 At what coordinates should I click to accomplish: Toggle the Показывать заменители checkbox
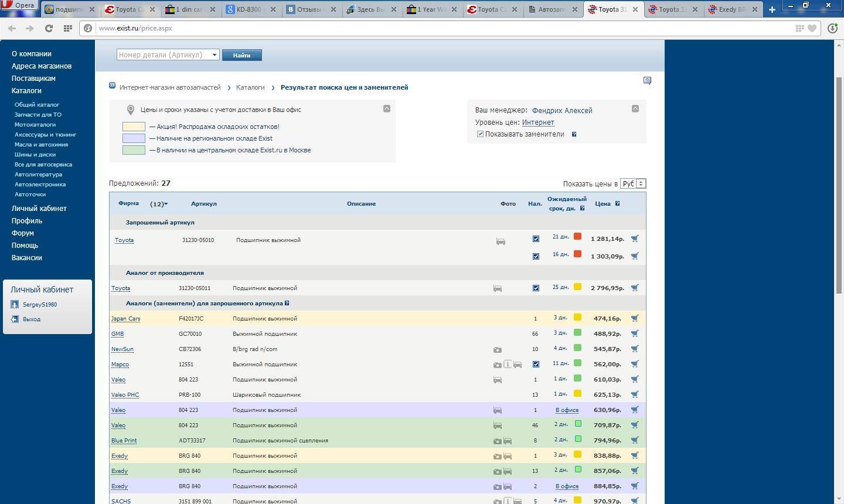(480, 134)
